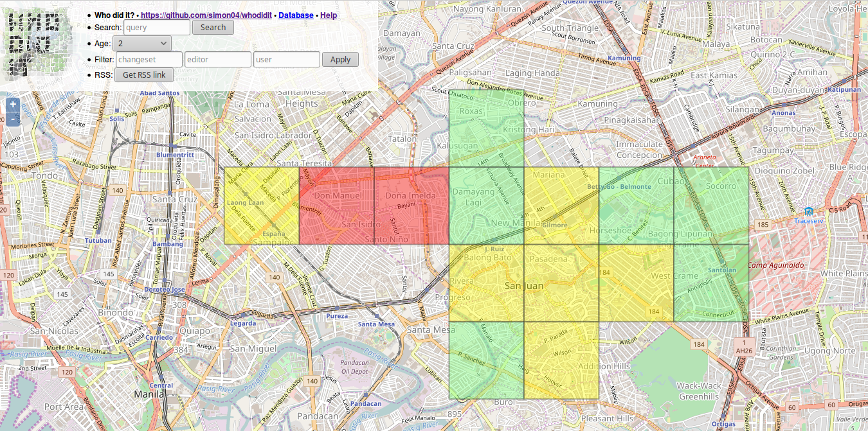Click the map zoom in plus button
This screenshot has width=868, height=431.
click(13, 104)
